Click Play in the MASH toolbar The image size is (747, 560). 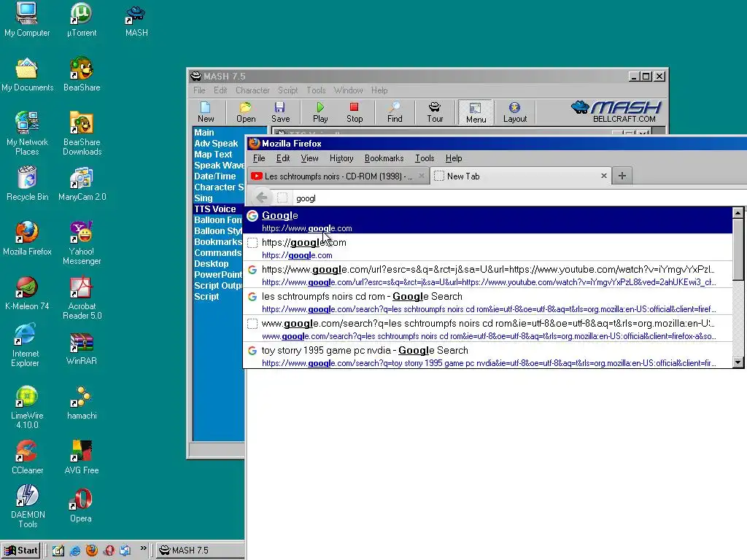(x=320, y=112)
